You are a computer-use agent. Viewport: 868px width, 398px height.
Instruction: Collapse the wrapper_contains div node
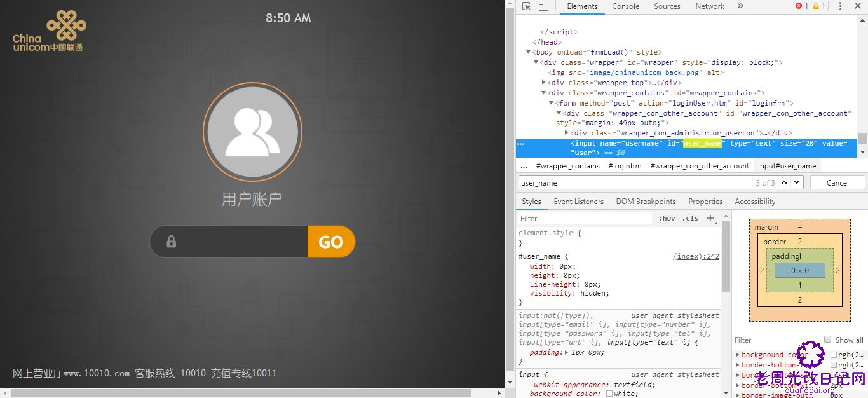pos(544,93)
